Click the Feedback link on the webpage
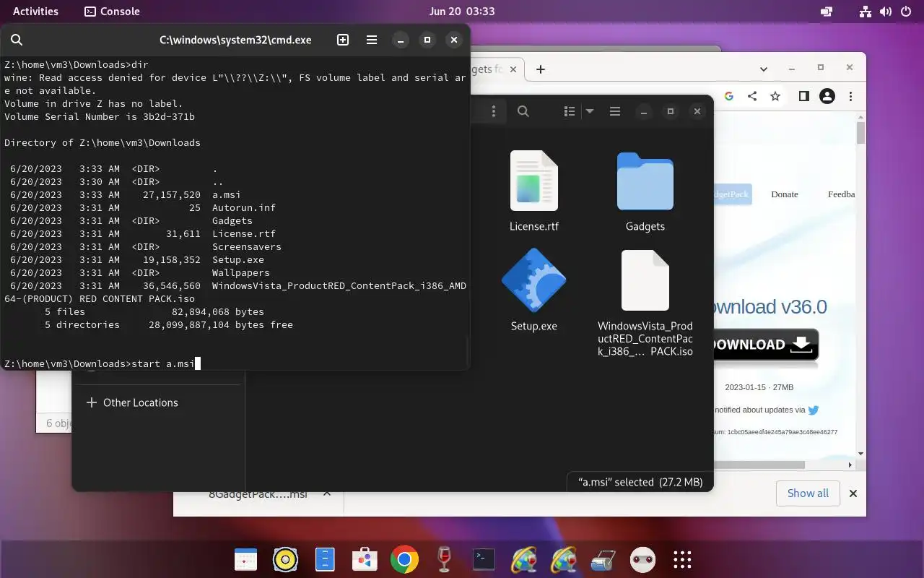Image resolution: width=924 pixels, height=578 pixels. coord(841,194)
